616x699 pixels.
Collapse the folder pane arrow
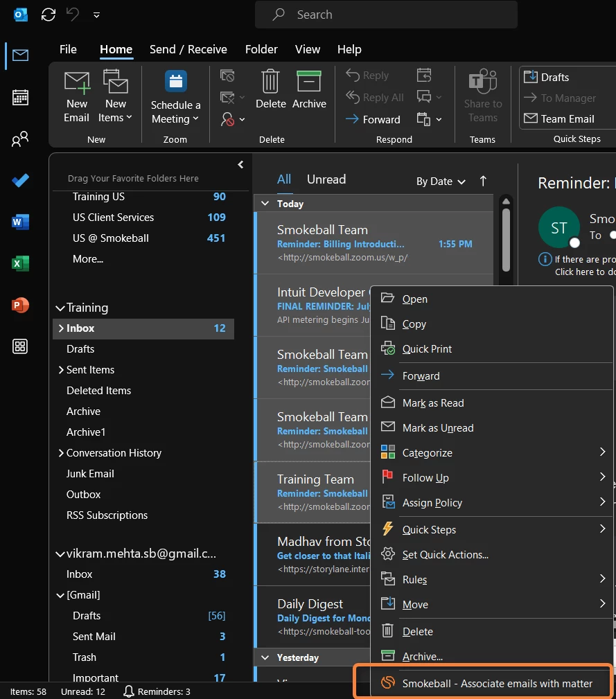[240, 164]
